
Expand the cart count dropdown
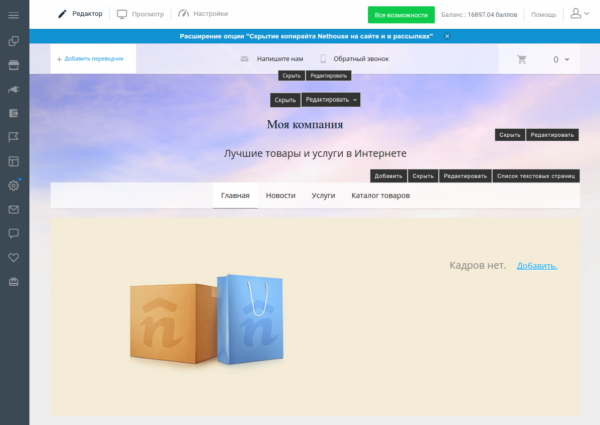[x=561, y=59]
